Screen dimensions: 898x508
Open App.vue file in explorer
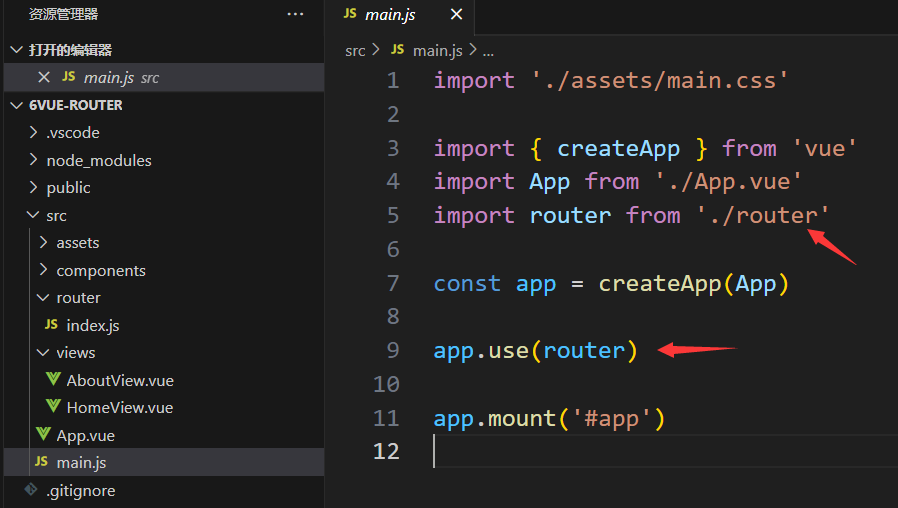(x=85, y=436)
